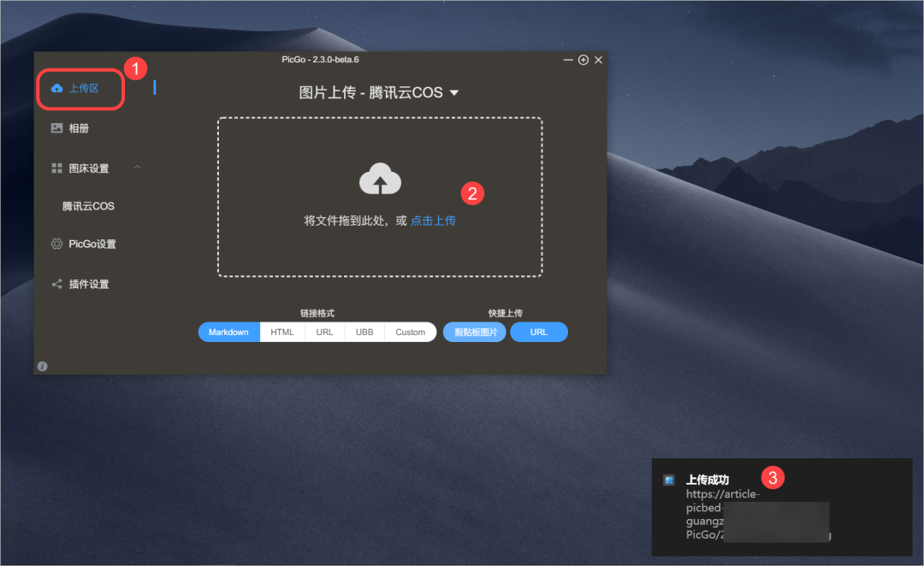Screen dimensions: 924x566
Task: Select Custom link format
Action: tap(410, 333)
